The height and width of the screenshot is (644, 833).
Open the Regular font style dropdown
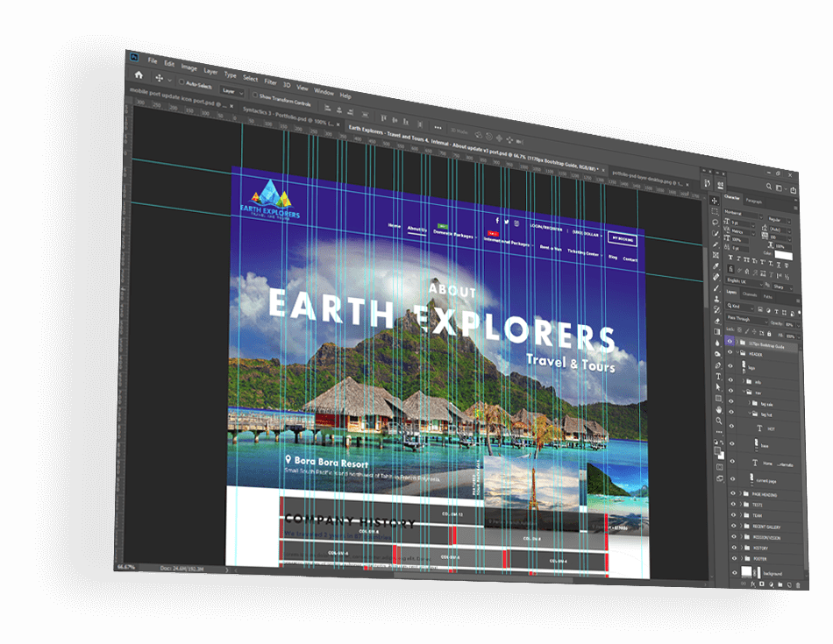coord(780,220)
